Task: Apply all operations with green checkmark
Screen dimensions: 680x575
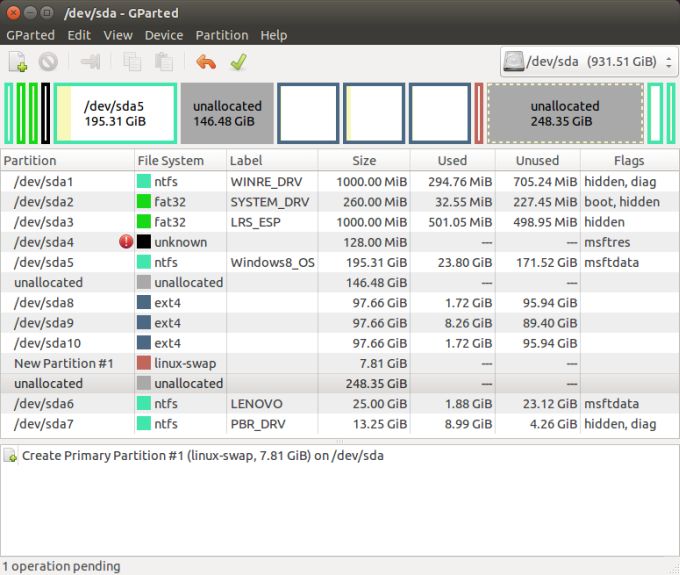Action: (x=239, y=62)
